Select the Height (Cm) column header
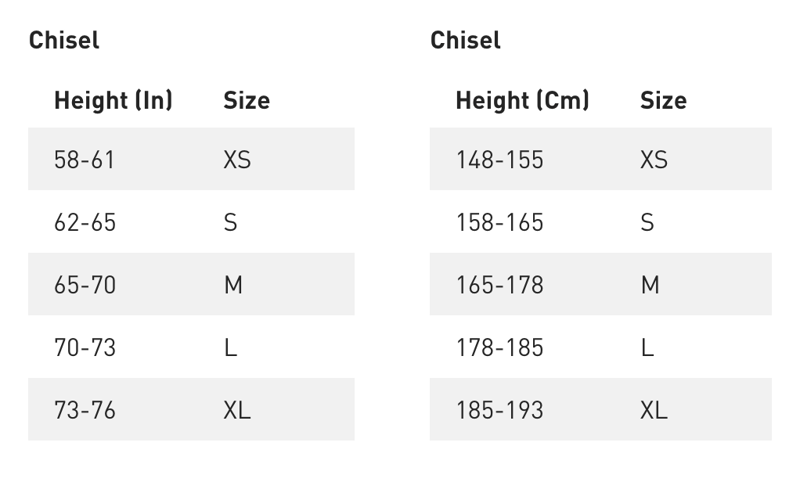Screen dimensions: 800x482 click(x=522, y=101)
